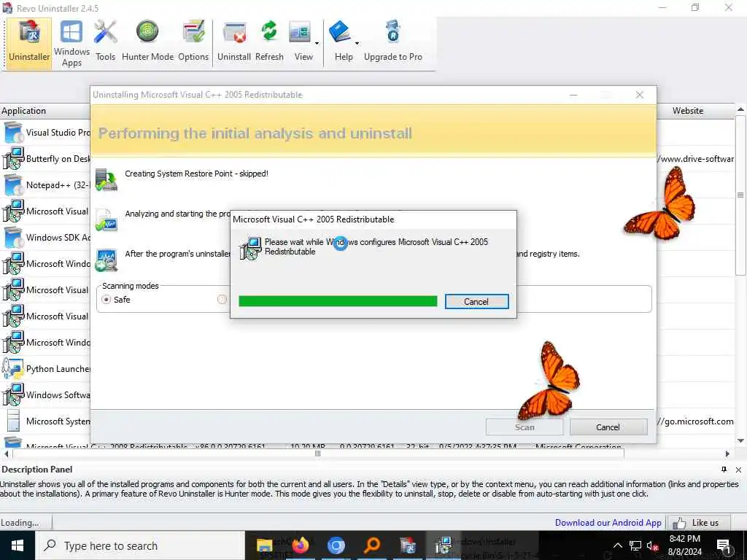Open the orange magnifier taskbar app
Screen dimensions: 747x560
(372, 545)
